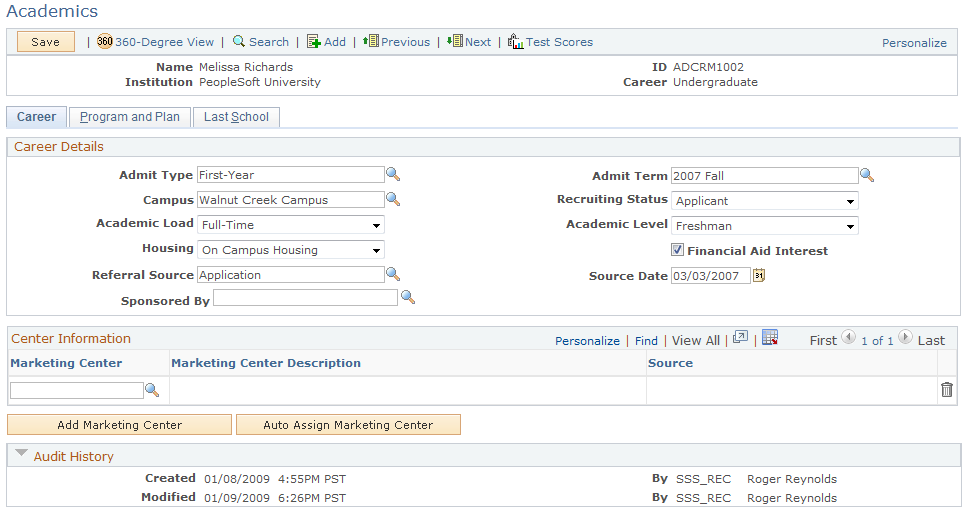The height and width of the screenshot is (513, 968).
Task: Open the Housing dropdown list
Action: (291, 250)
